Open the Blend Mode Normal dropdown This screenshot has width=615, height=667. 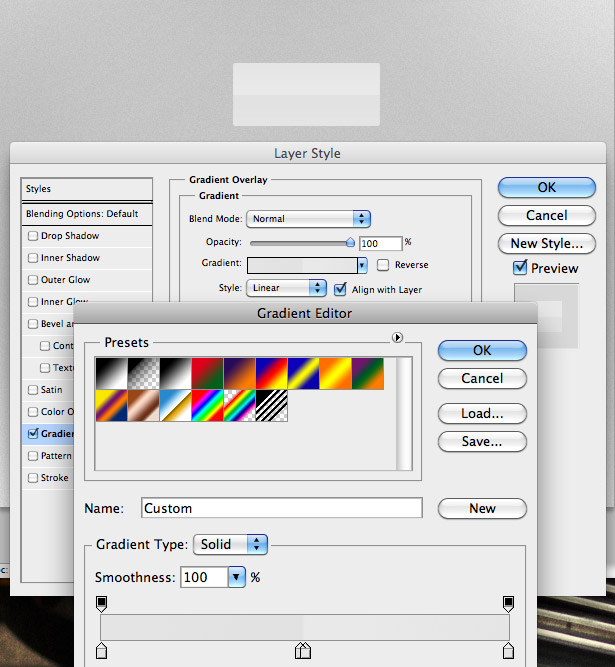tap(309, 219)
